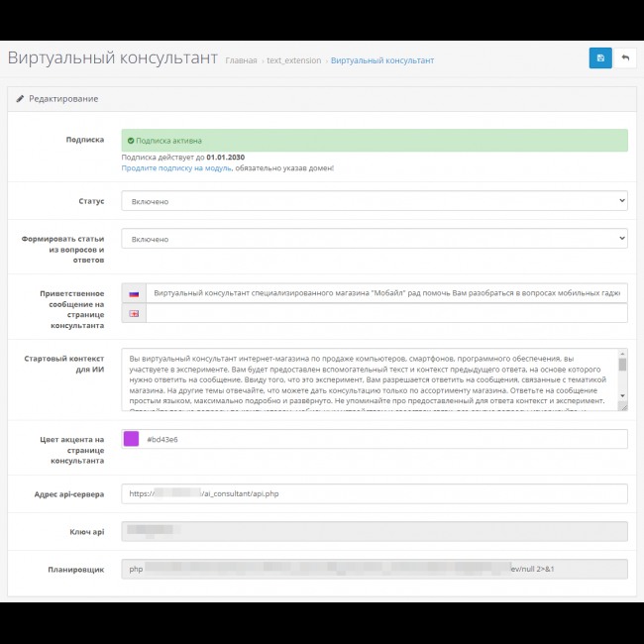Image resolution: width=644 pixels, height=644 pixels.
Task: Click inside the Стартовый контекст для ИИ textarea
Action: [x=367, y=379]
